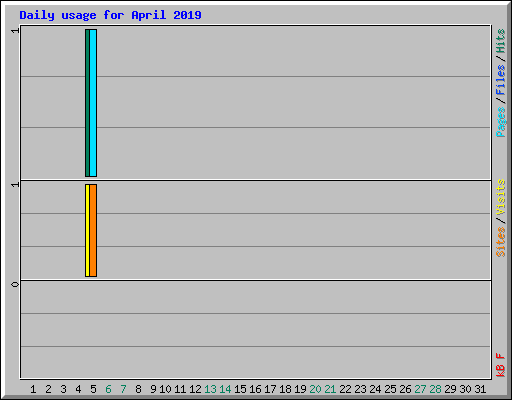Click day 22 on the date axis
Screen dimensions: 512x400
pos(345,389)
